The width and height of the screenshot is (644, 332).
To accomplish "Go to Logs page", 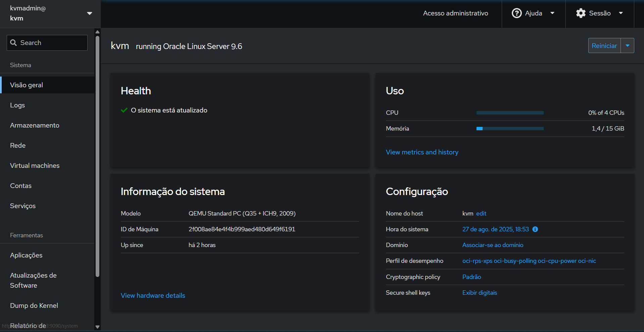I will 48,105.
